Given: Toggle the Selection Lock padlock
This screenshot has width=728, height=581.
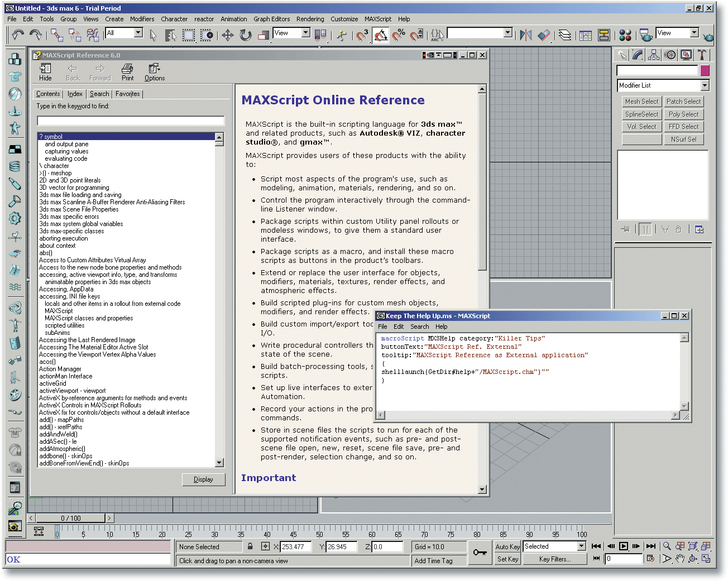Looking at the screenshot, I should pos(250,546).
